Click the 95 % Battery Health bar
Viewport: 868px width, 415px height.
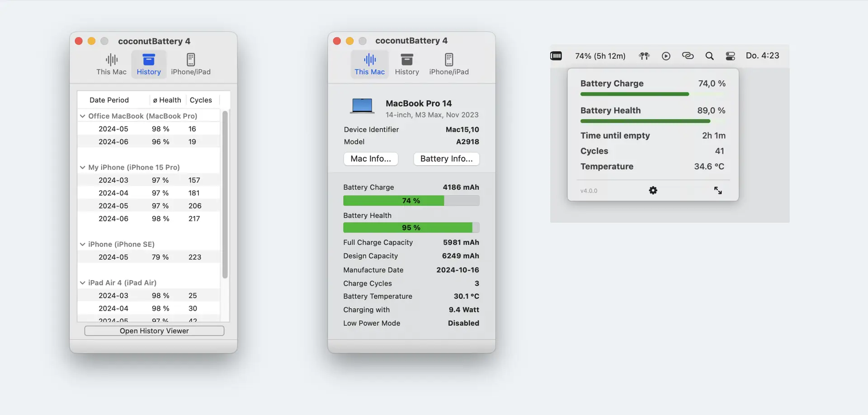[x=411, y=228]
